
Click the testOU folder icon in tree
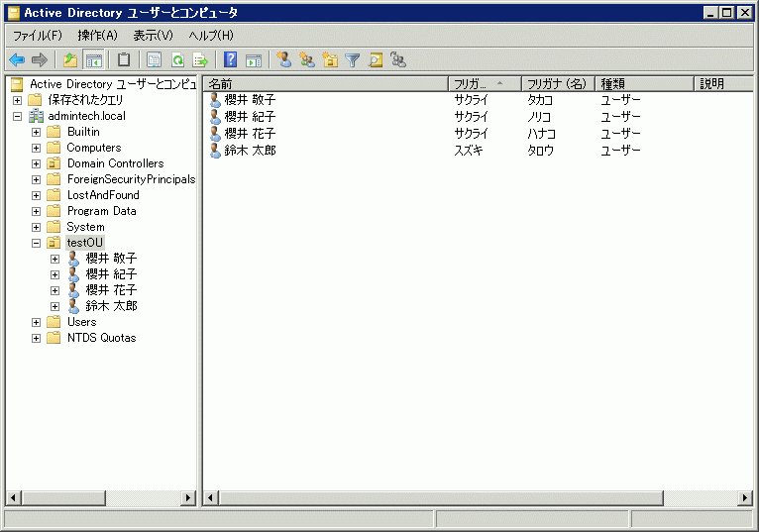click(54, 243)
